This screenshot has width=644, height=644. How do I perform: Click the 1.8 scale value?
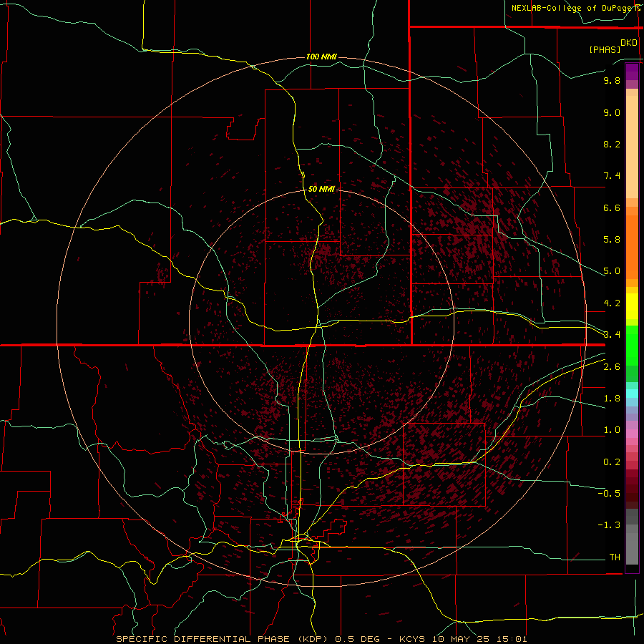pyautogui.click(x=612, y=399)
